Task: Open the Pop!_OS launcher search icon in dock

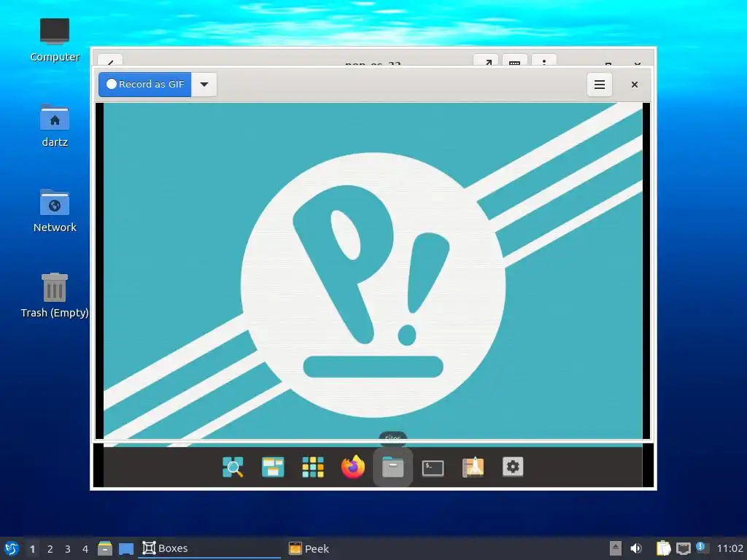Action: tap(233, 467)
